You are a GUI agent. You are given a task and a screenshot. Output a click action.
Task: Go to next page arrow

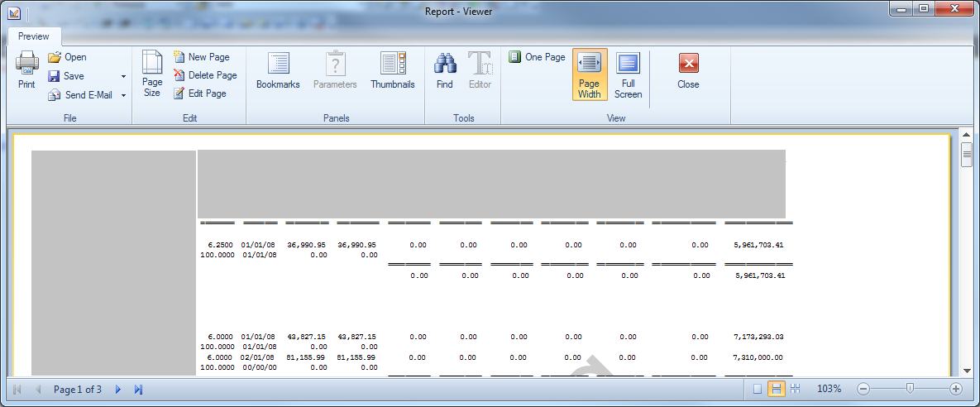point(117,390)
